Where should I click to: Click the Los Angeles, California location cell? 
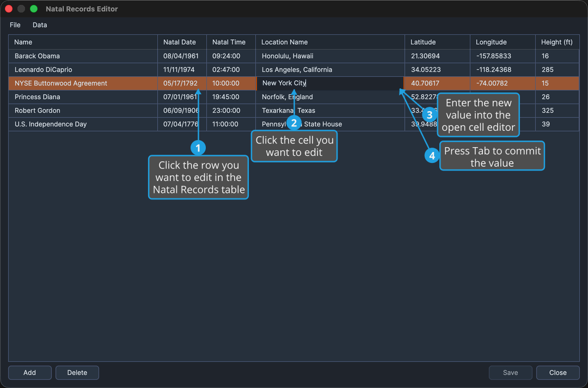330,69
